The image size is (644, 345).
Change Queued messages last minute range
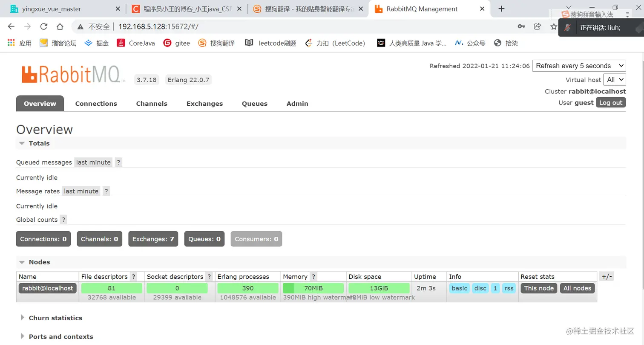pos(93,162)
